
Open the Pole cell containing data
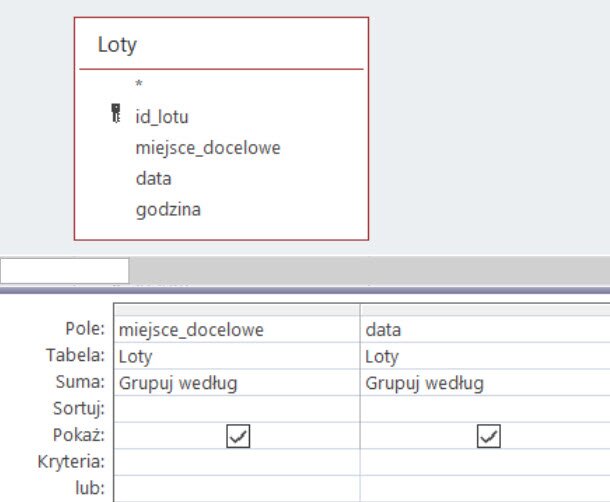(x=485, y=329)
